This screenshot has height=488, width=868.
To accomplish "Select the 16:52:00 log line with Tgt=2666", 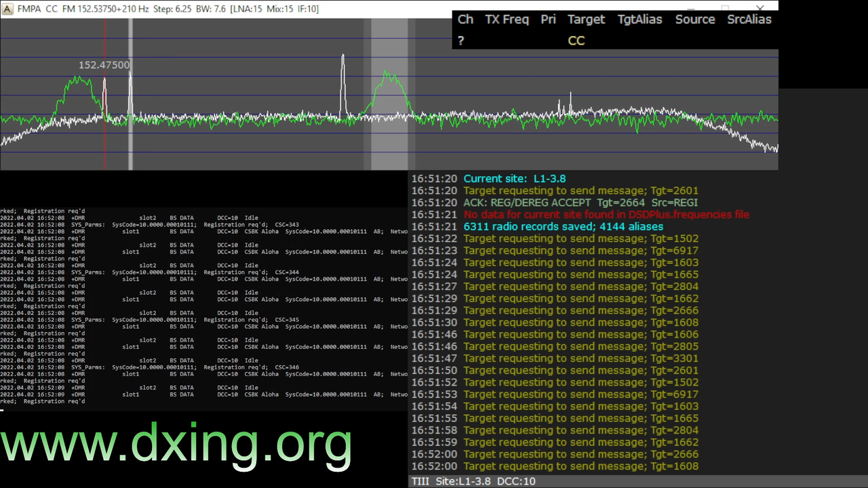I will 555,454.
